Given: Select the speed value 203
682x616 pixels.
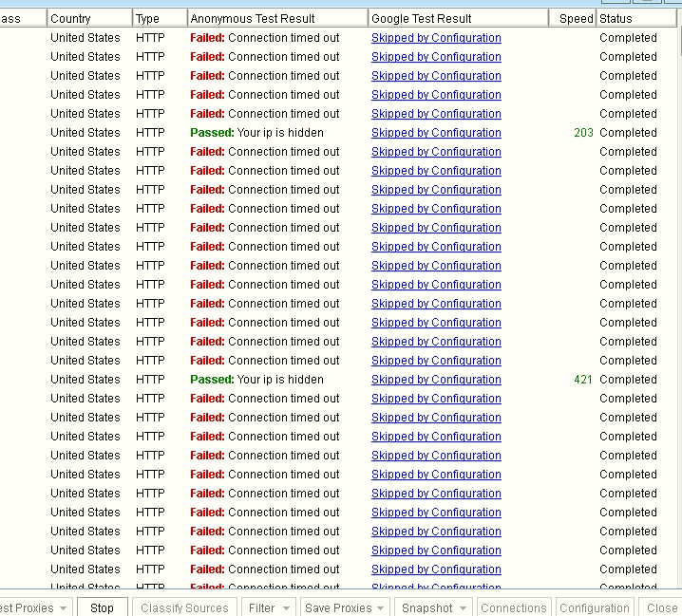Looking at the screenshot, I should (583, 133).
